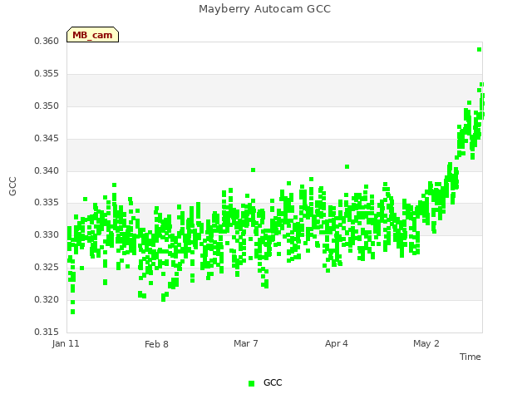Click the 0.330 y-axis tick label
532x399 pixels.
pos(47,234)
